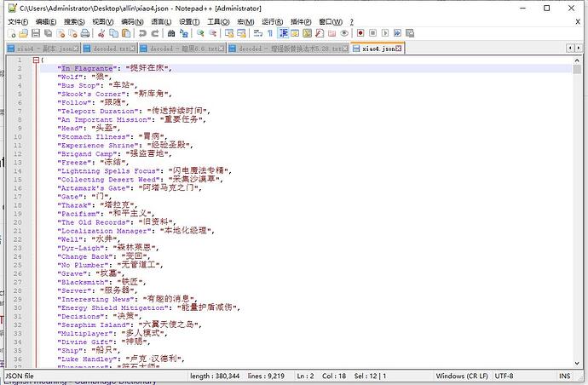This screenshot has height=385, width=588.
Task: Switch to decoded - 增强版替换法术5.28.txt tab
Action: 288,49
